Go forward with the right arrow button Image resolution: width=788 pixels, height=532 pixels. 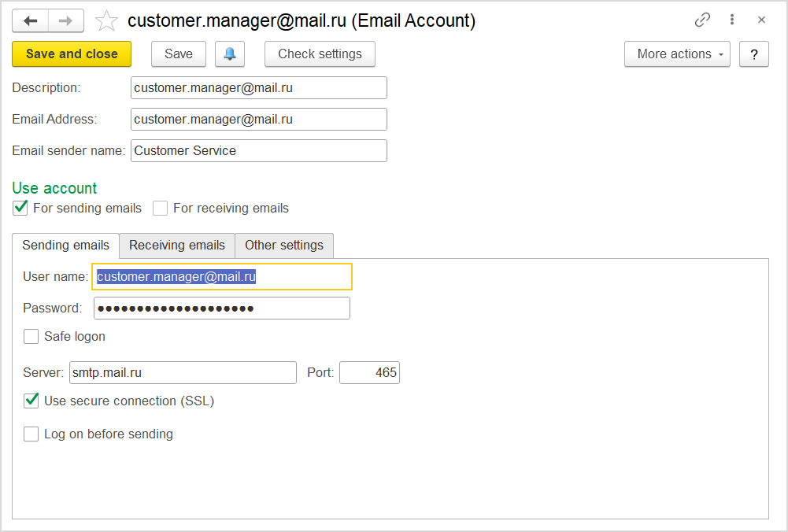click(66, 20)
